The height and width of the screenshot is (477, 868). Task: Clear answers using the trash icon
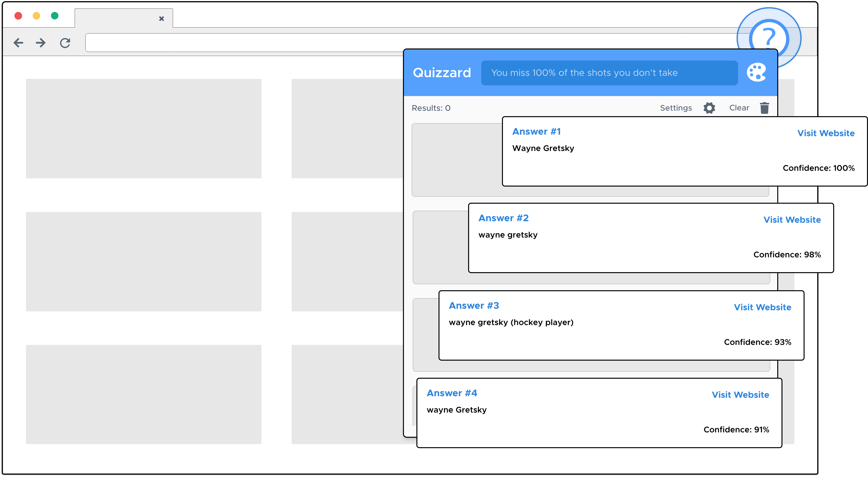point(765,108)
